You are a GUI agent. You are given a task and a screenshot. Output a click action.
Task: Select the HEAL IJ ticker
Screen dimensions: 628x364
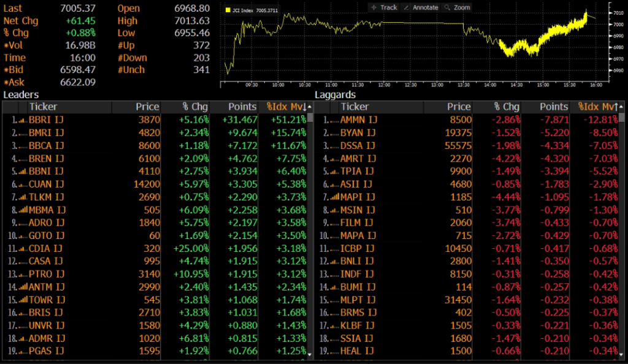357,351
